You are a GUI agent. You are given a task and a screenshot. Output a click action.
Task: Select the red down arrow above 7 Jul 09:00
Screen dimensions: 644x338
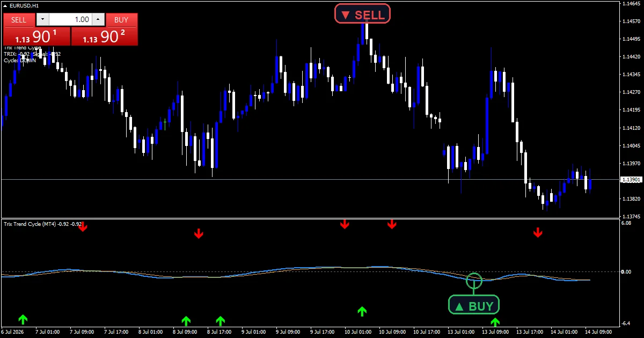[83, 227]
